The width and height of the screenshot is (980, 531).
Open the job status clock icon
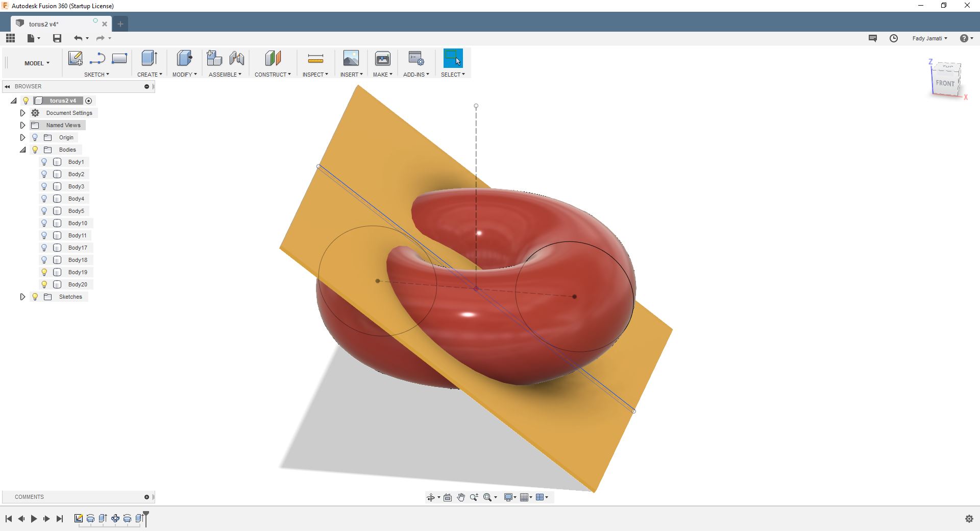point(894,38)
